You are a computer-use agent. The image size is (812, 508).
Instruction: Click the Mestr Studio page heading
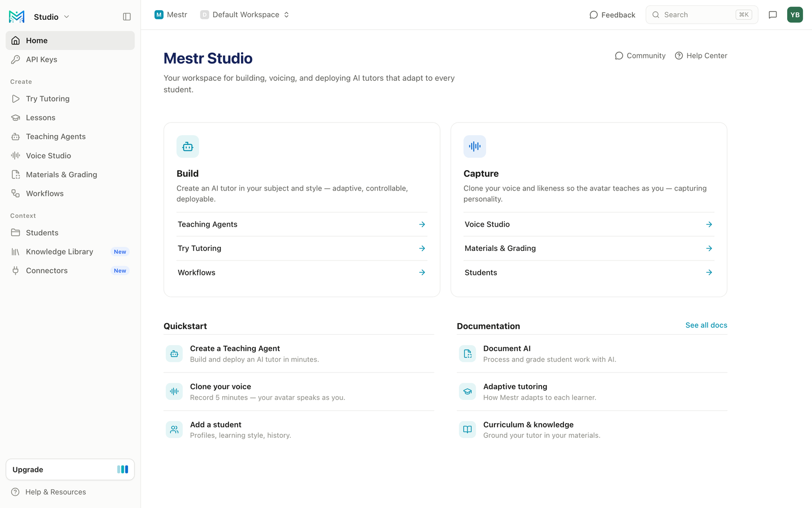pos(208,58)
